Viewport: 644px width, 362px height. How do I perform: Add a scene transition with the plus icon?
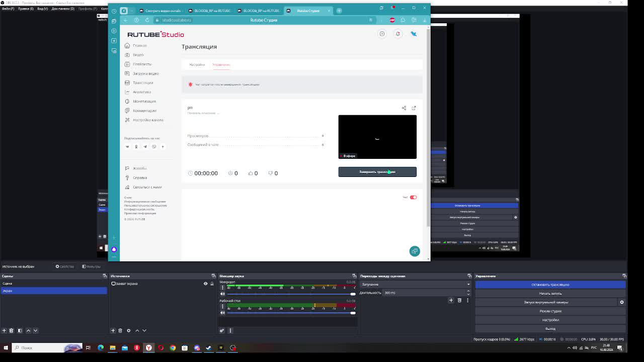451,300
